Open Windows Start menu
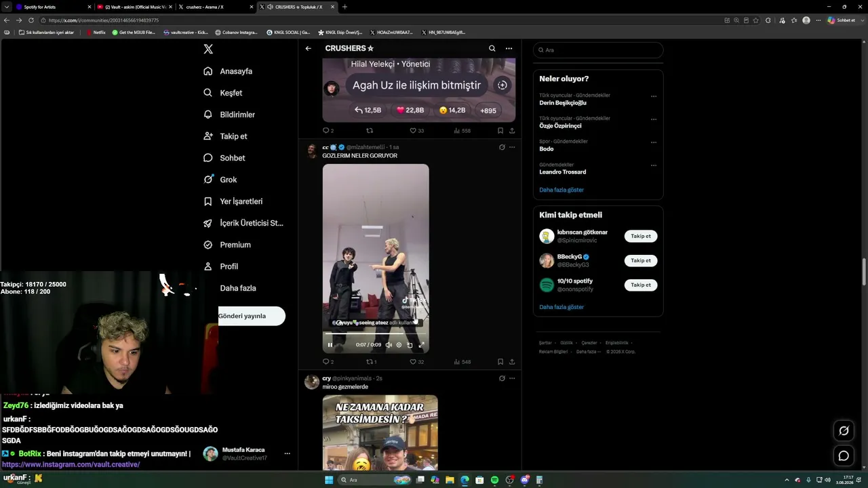 330,480
